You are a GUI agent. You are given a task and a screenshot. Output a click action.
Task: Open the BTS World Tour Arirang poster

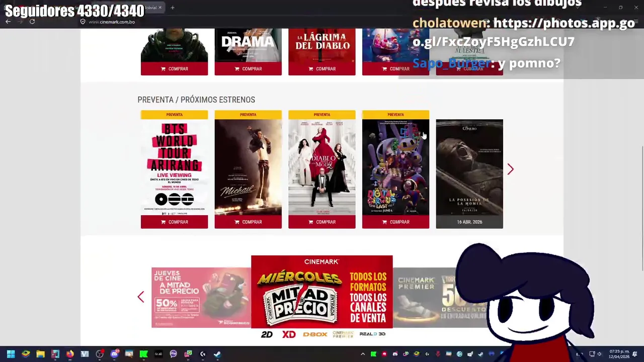click(x=174, y=167)
